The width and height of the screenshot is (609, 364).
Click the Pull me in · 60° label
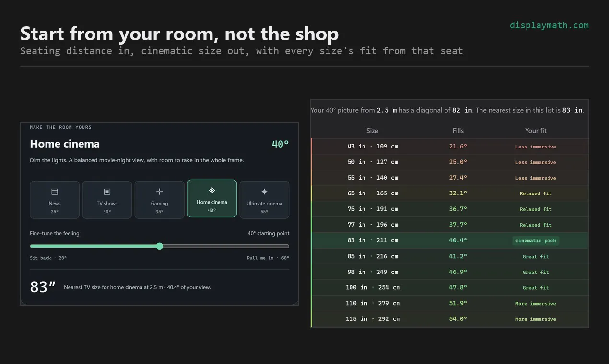[268, 258]
